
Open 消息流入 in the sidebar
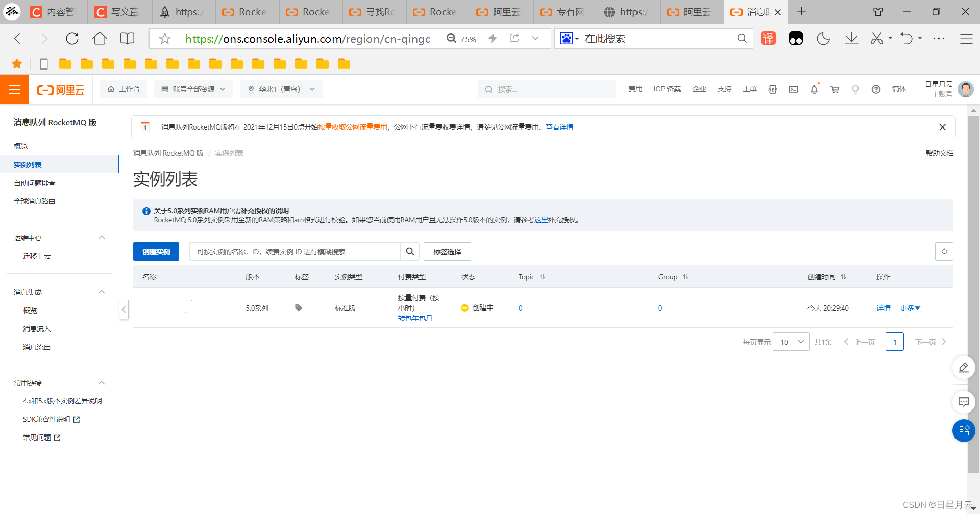37,329
